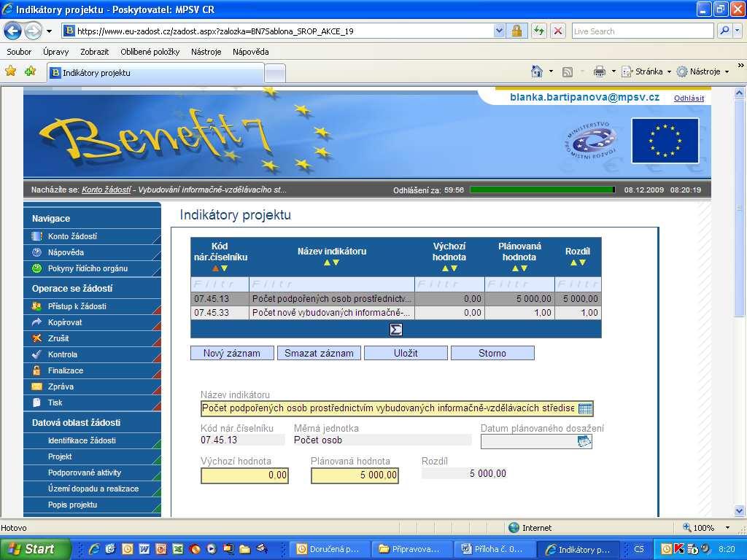Sort Rozdíl column ascending

coord(573,262)
